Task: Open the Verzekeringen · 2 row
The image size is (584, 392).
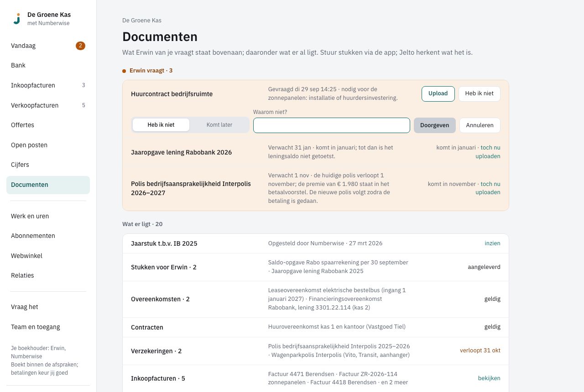Action: 316,351
